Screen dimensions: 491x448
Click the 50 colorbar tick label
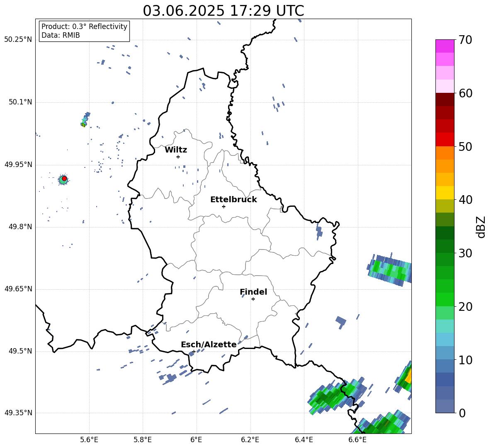[x=465, y=146]
